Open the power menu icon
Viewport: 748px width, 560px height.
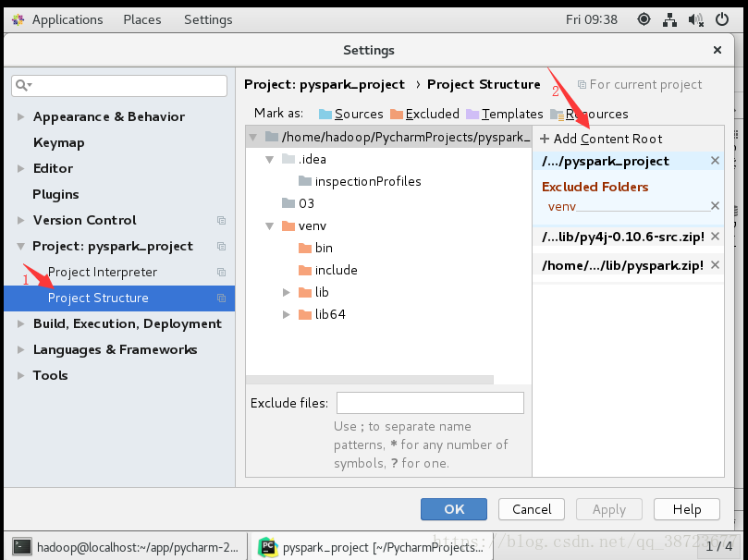(x=722, y=19)
